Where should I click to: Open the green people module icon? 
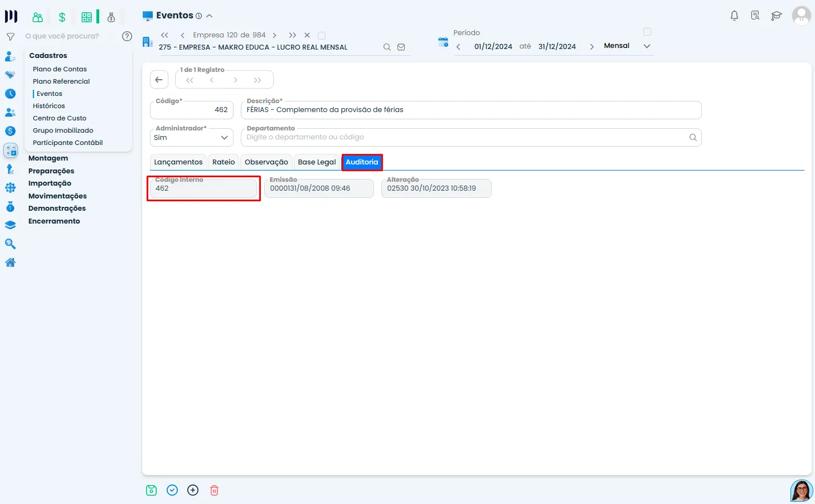pyautogui.click(x=37, y=17)
